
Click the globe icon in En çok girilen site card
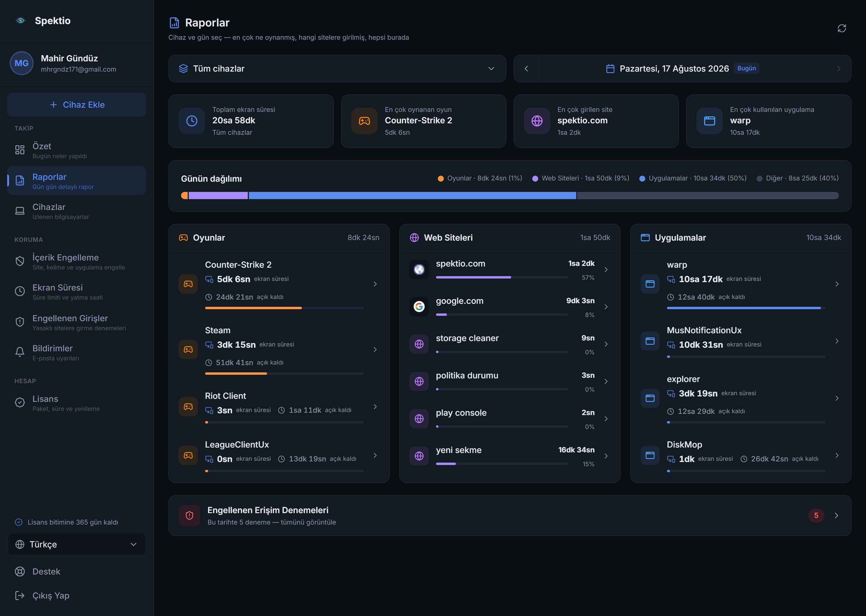(x=537, y=121)
